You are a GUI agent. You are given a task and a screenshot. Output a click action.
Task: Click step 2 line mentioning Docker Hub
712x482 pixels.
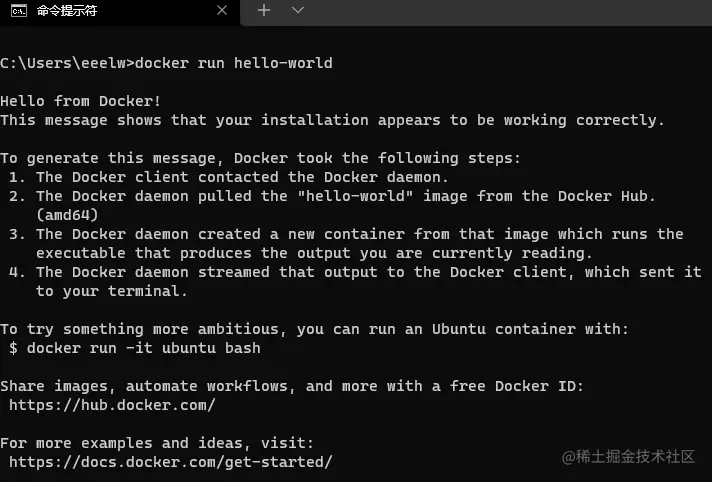[x=332, y=196]
